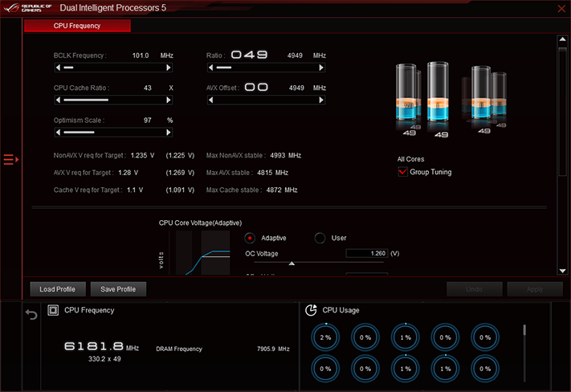Screen dimensions: 571x392
Task: Increase AVX Offset with right arrow
Action: click(320, 100)
